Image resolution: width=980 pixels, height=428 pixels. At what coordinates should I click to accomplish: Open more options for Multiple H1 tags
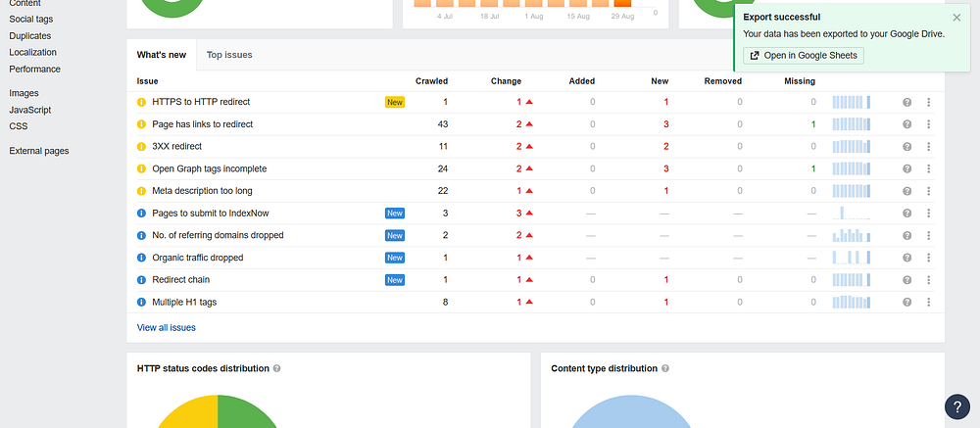[929, 302]
